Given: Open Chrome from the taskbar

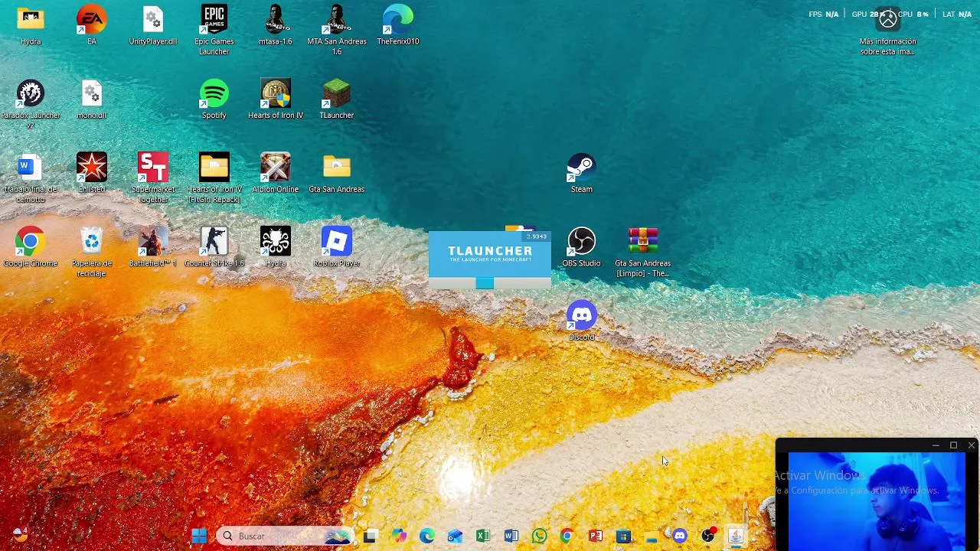Looking at the screenshot, I should [567, 536].
